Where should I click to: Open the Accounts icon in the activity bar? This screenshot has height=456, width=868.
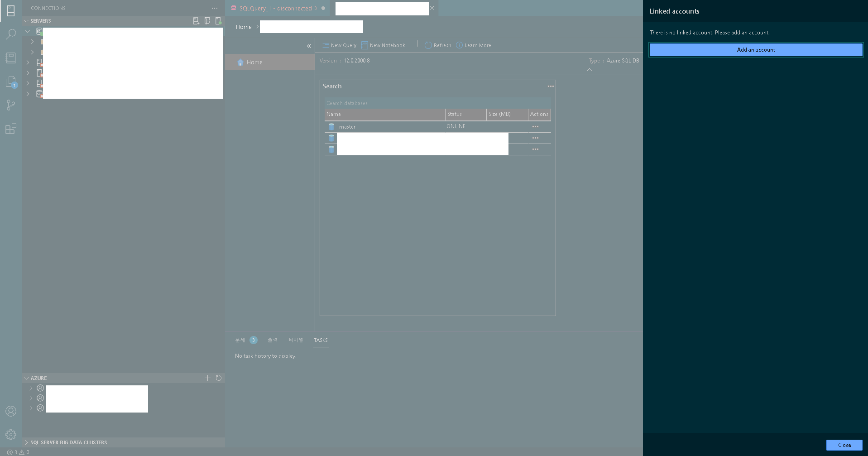tap(11, 411)
